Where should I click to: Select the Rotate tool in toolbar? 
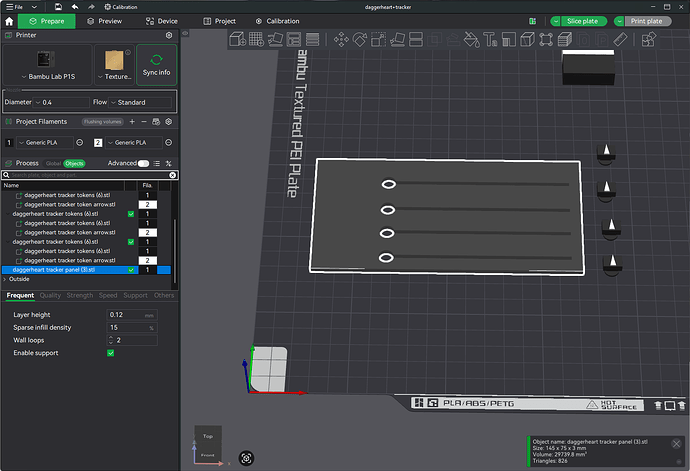click(x=360, y=39)
